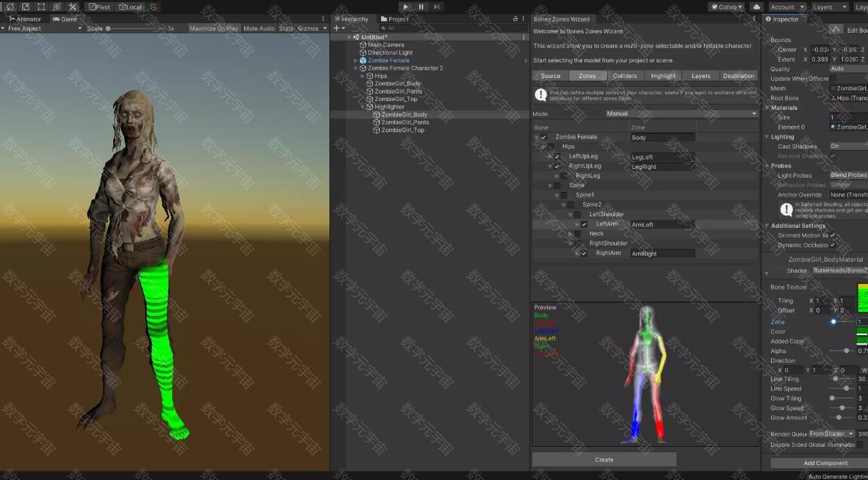Edit the ArmLeft zone name field
The height and width of the screenshot is (480, 868).
[x=663, y=224]
